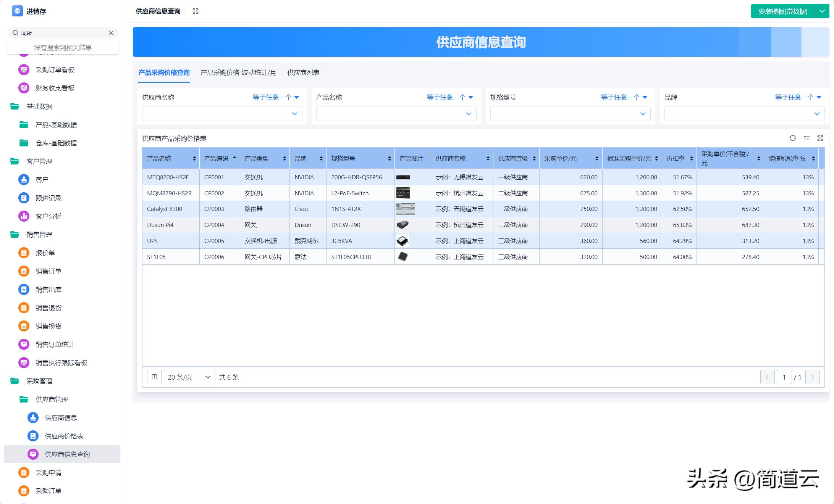Open the 20 条/页 page size dropdown

click(x=189, y=377)
